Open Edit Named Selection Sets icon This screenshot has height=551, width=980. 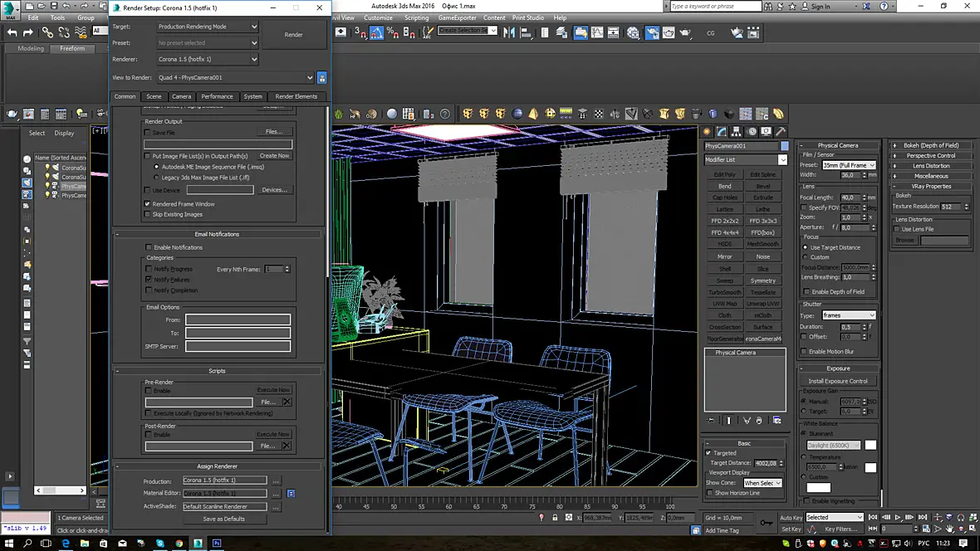click(428, 32)
